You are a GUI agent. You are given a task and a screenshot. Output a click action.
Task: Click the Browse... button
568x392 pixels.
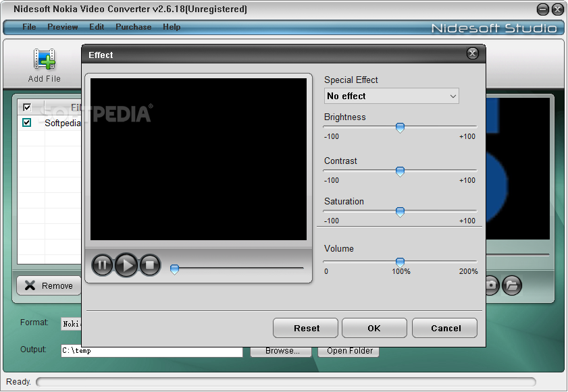[x=281, y=352]
